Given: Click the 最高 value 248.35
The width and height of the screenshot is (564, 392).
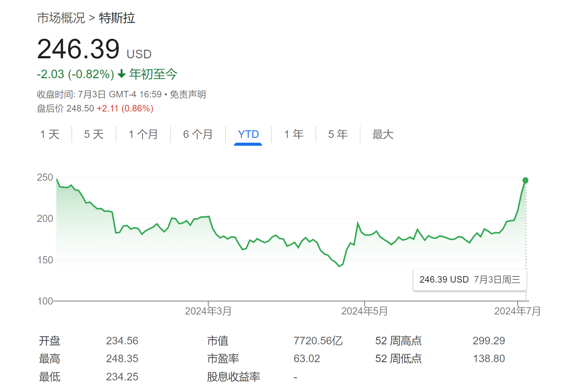Looking at the screenshot, I should (x=122, y=358).
